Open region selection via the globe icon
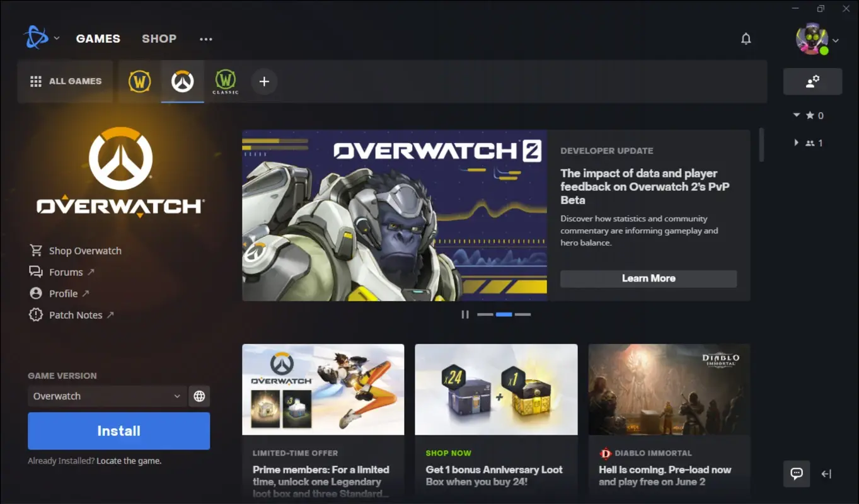The width and height of the screenshot is (859, 504). [199, 396]
